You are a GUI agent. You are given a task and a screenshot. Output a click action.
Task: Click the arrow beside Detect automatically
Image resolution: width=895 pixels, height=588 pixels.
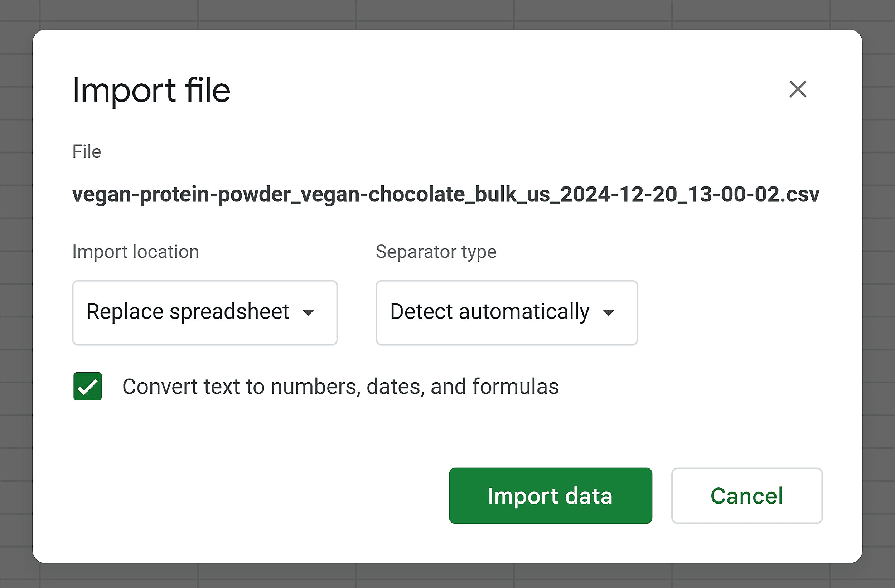click(x=608, y=312)
